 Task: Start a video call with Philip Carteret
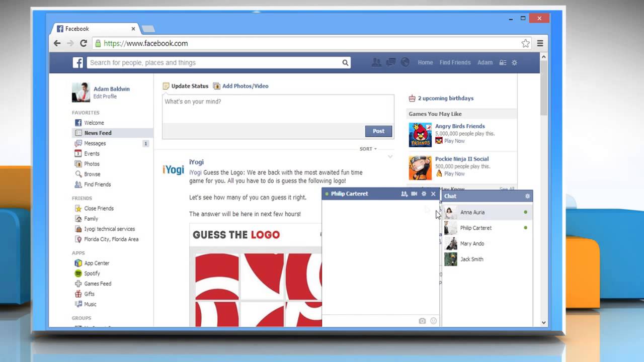pyautogui.click(x=414, y=194)
